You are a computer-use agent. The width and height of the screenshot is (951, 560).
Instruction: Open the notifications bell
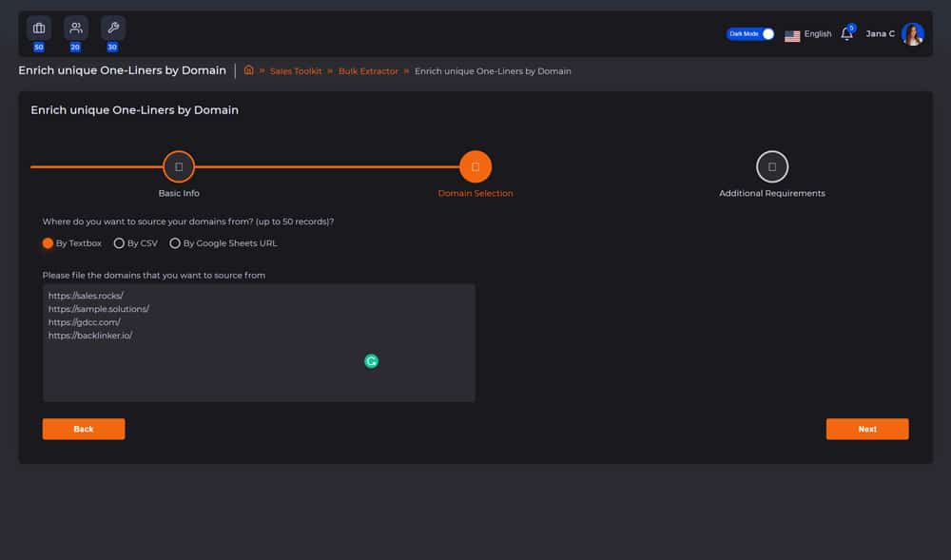846,34
